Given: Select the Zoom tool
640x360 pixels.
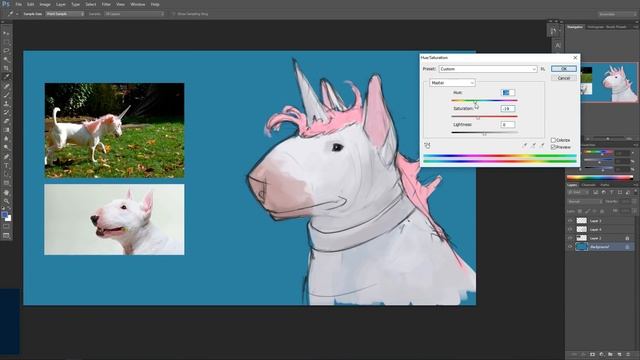Looking at the screenshot, I should (x=6, y=201).
